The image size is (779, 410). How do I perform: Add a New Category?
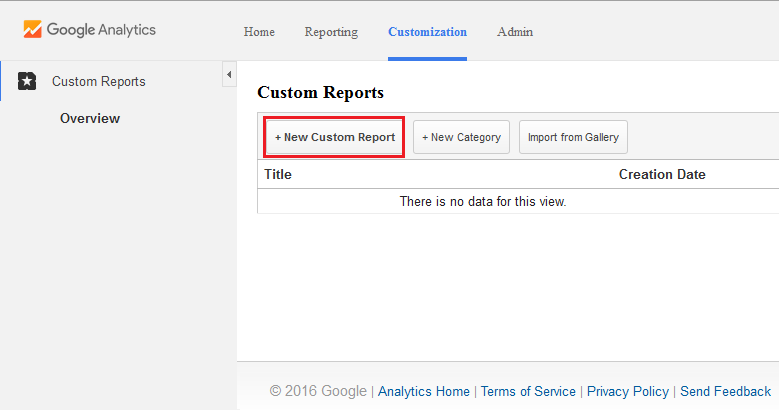[x=461, y=137]
